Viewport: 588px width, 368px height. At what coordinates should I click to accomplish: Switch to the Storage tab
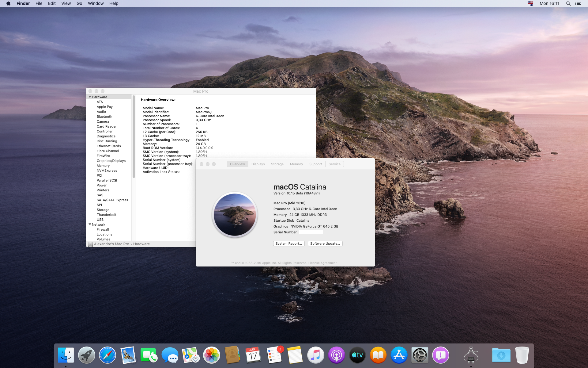(277, 164)
